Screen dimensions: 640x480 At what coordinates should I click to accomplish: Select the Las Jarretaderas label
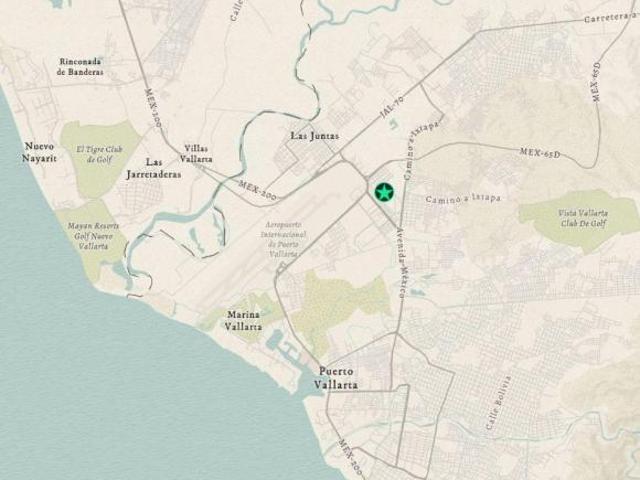coord(154,168)
